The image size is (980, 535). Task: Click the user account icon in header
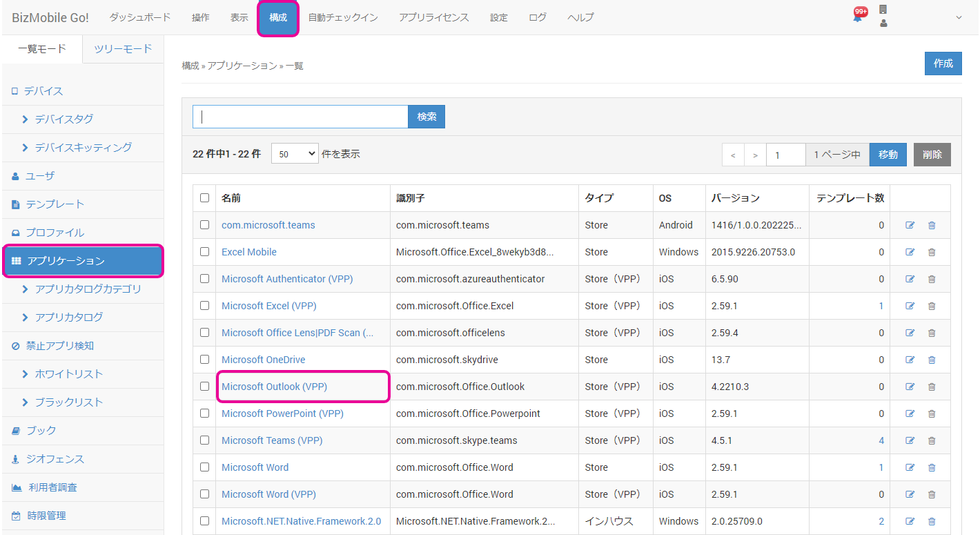coord(883,23)
